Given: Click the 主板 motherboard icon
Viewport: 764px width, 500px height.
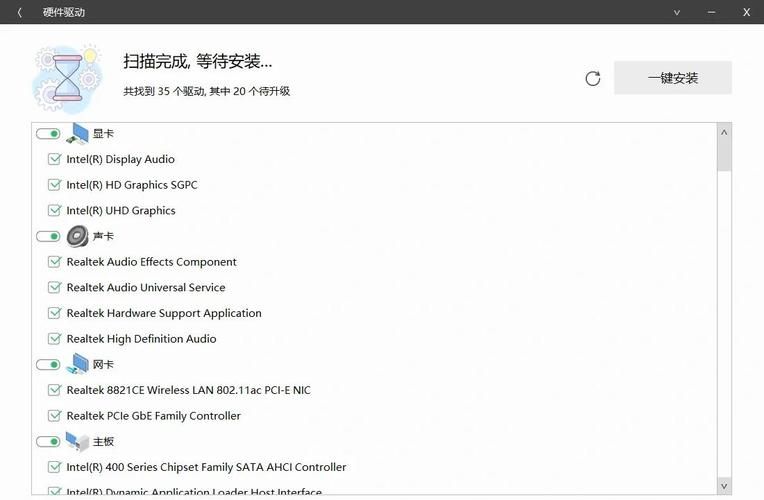Looking at the screenshot, I should click(77, 442).
